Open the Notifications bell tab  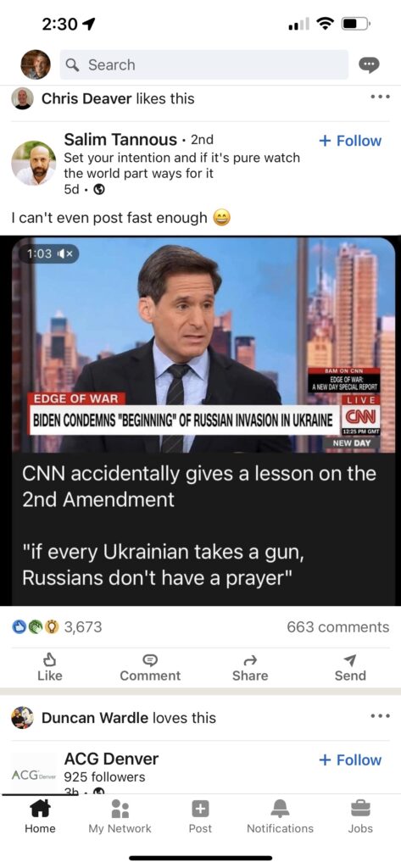click(280, 816)
